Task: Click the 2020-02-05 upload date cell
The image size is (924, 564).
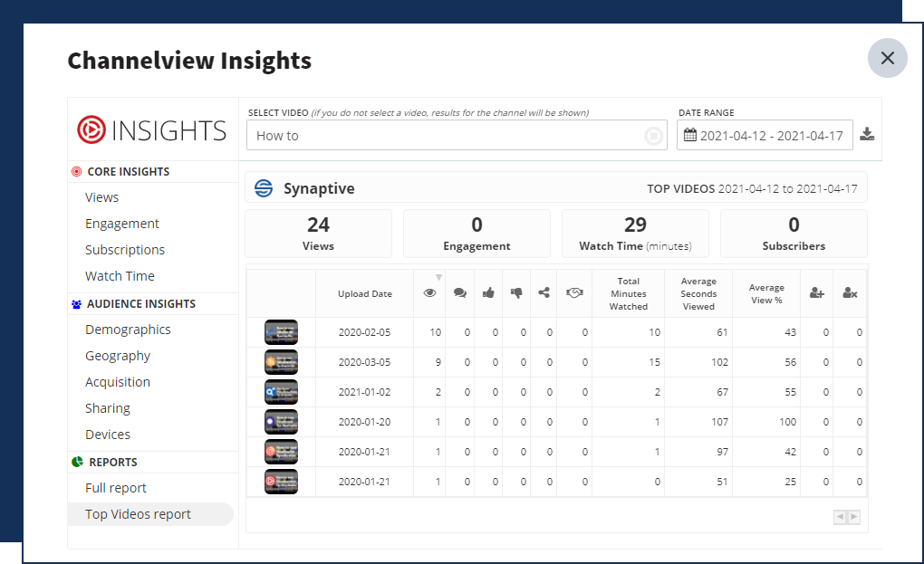Action: [364, 332]
